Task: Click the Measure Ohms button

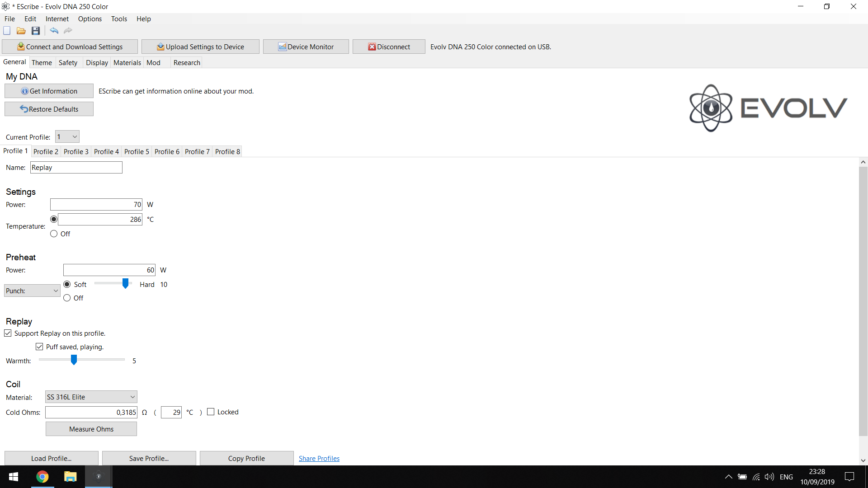Action: pyautogui.click(x=91, y=429)
